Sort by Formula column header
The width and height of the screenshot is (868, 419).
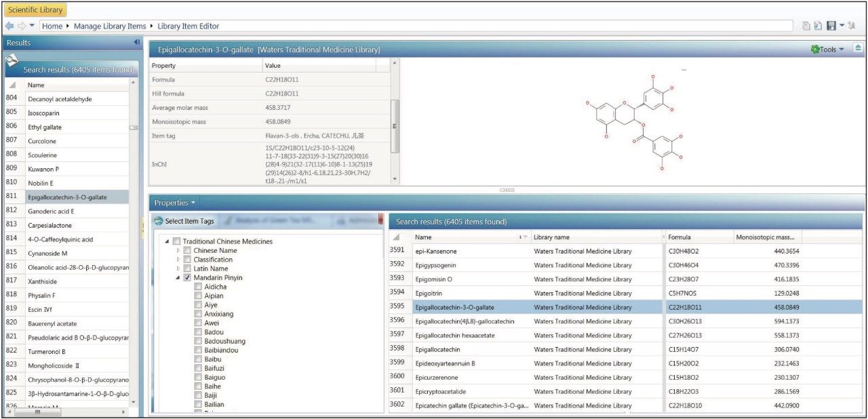point(699,237)
